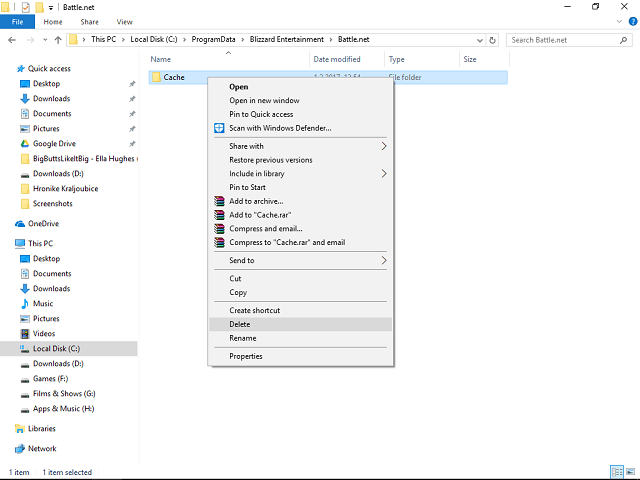Select Local Disk (C:) in sidebar
640x480 pixels.
tap(69, 349)
